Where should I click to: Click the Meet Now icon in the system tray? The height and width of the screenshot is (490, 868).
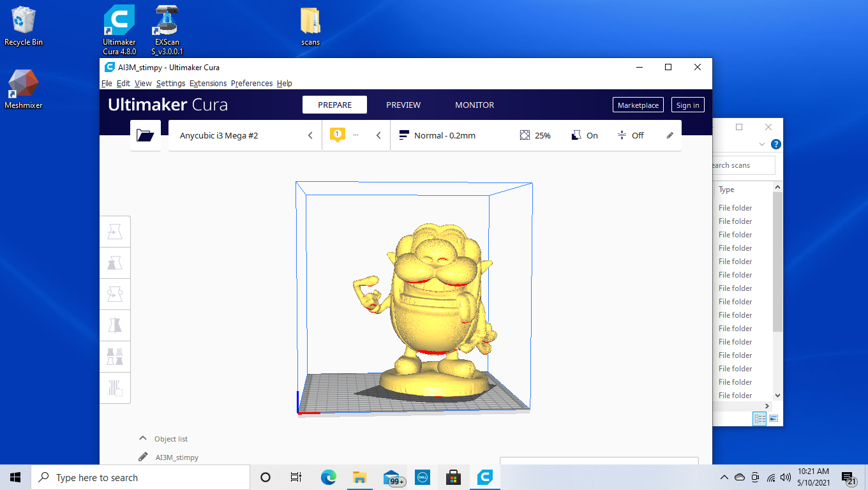(x=755, y=477)
